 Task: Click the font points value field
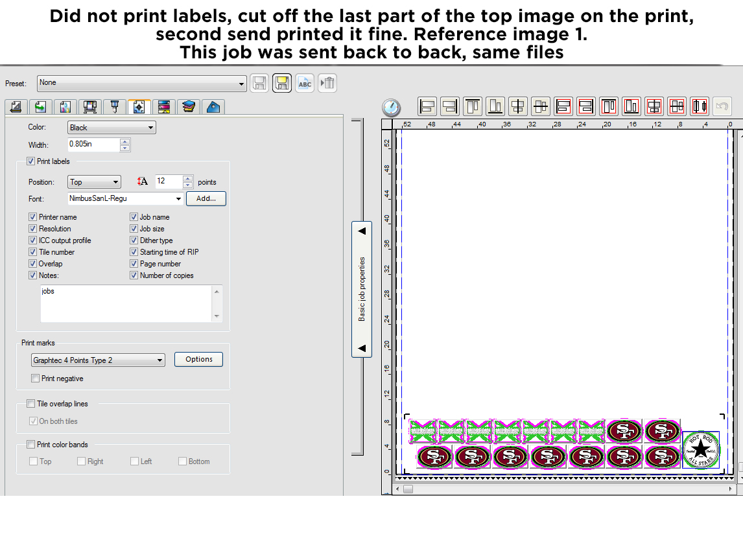tap(169, 181)
